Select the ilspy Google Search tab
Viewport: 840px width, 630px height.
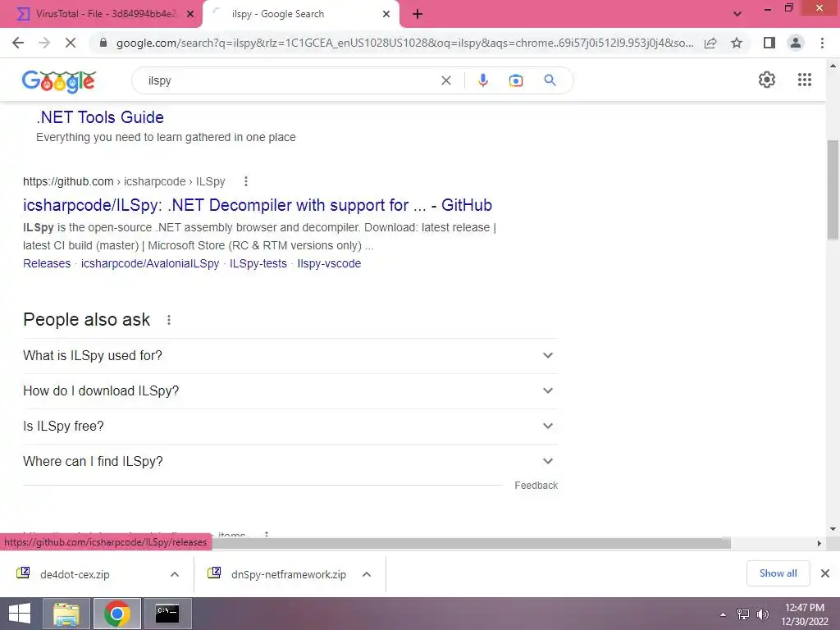(300, 14)
